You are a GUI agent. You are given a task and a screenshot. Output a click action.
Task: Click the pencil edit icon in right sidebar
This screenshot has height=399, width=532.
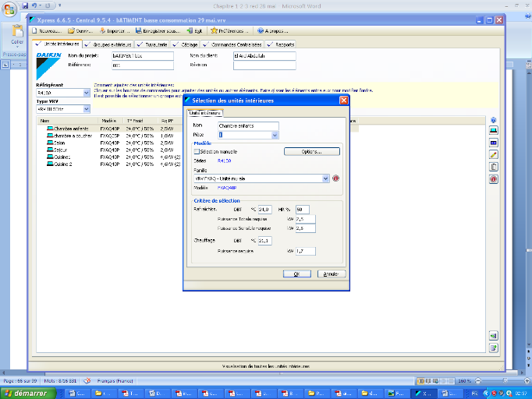(493, 154)
